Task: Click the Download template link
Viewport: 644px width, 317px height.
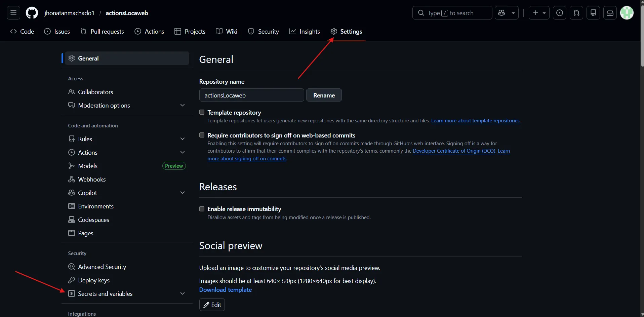Action: click(x=225, y=290)
